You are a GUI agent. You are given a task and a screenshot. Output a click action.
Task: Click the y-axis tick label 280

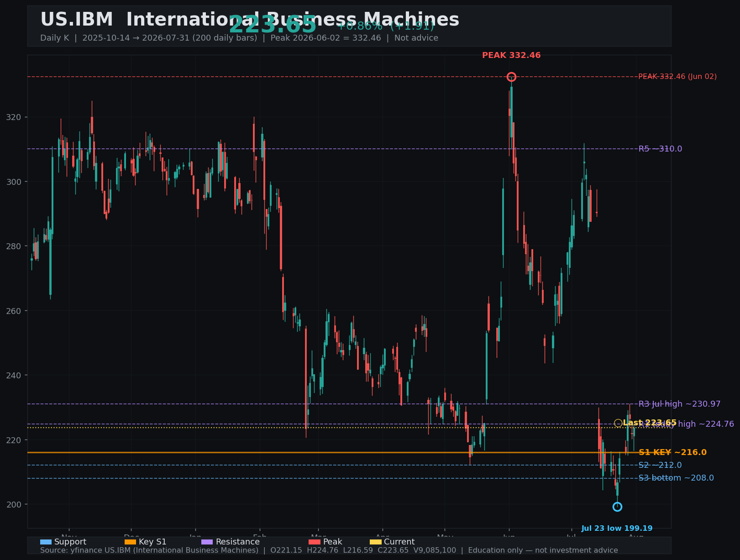(x=14, y=246)
